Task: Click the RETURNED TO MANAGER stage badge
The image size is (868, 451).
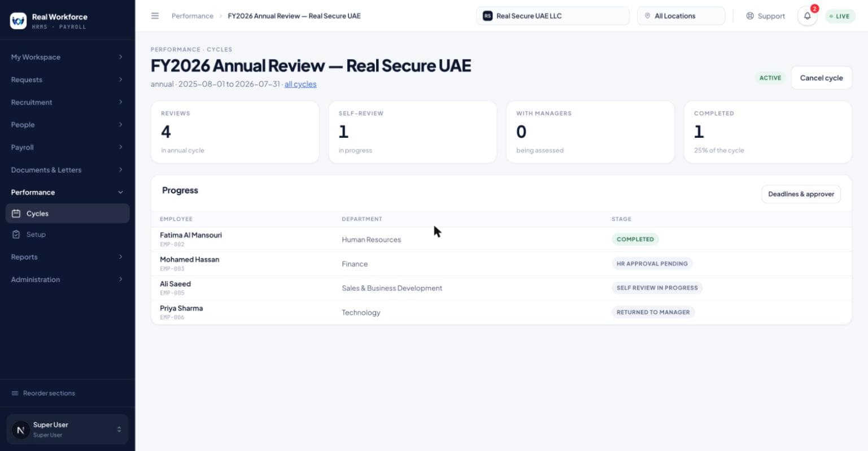Action: click(653, 312)
